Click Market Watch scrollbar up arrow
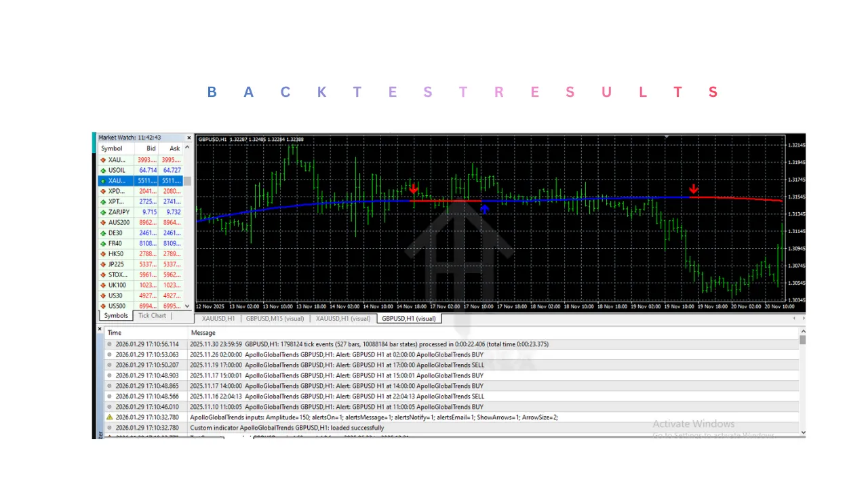The height and width of the screenshot is (488, 868). pos(188,148)
